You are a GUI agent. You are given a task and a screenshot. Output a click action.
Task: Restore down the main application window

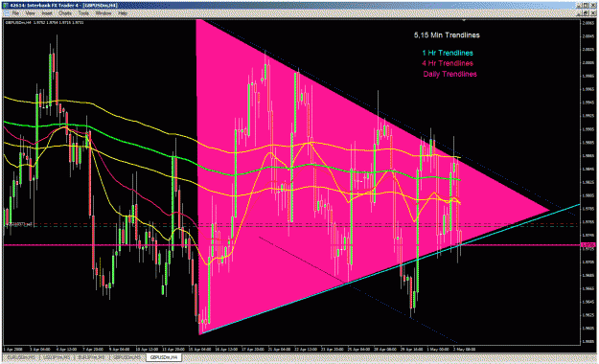(x=586, y=6)
